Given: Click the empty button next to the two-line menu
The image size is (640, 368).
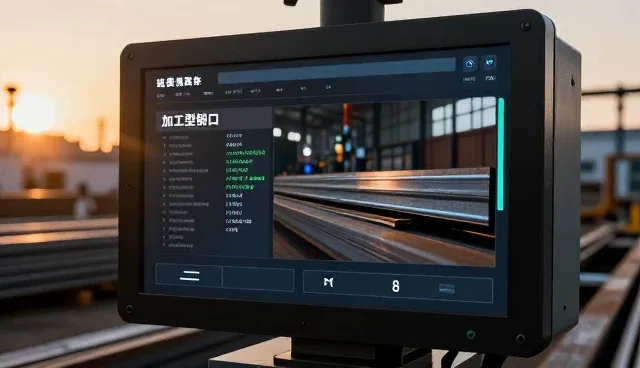Looking at the screenshot, I should (258, 279).
